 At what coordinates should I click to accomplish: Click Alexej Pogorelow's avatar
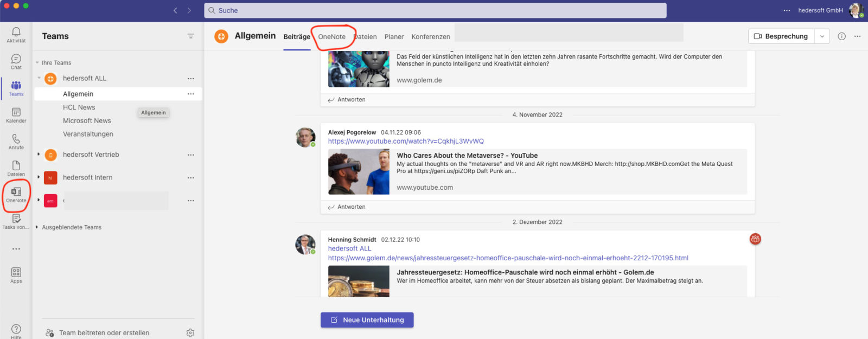305,137
